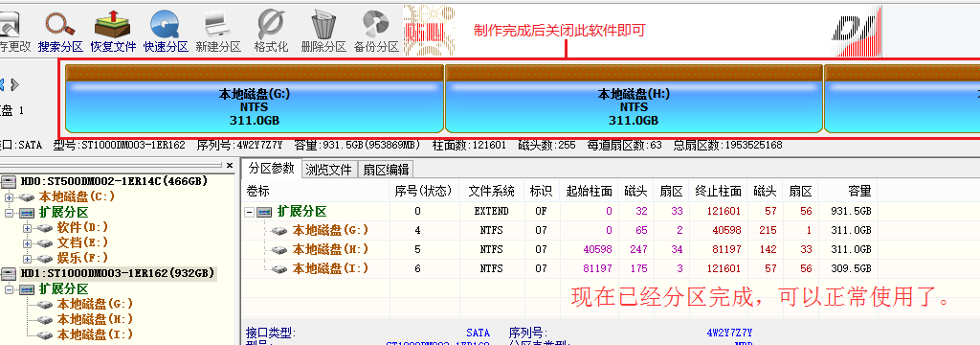Click the 卷标 column header

(x=315, y=191)
